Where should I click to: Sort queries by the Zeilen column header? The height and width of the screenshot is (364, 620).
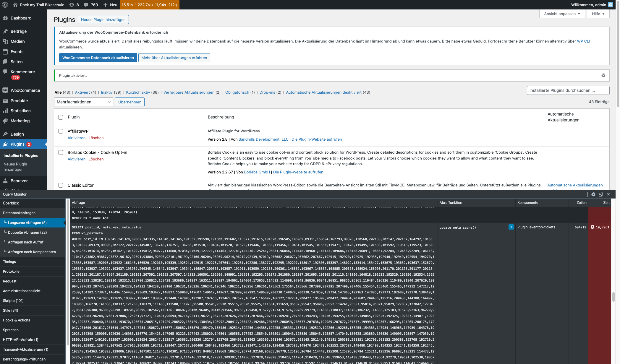[581, 203]
